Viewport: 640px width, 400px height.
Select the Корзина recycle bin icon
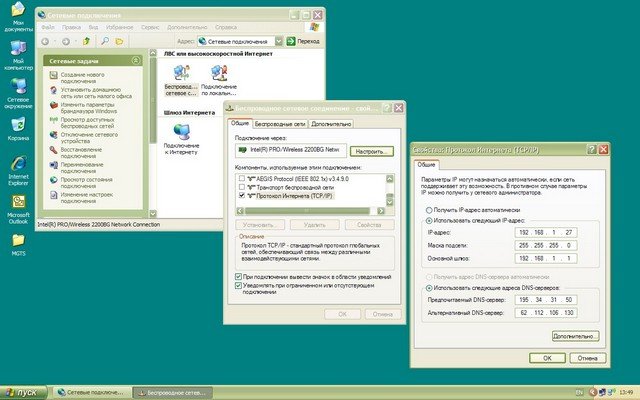pyautogui.click(x=18, y=125)
